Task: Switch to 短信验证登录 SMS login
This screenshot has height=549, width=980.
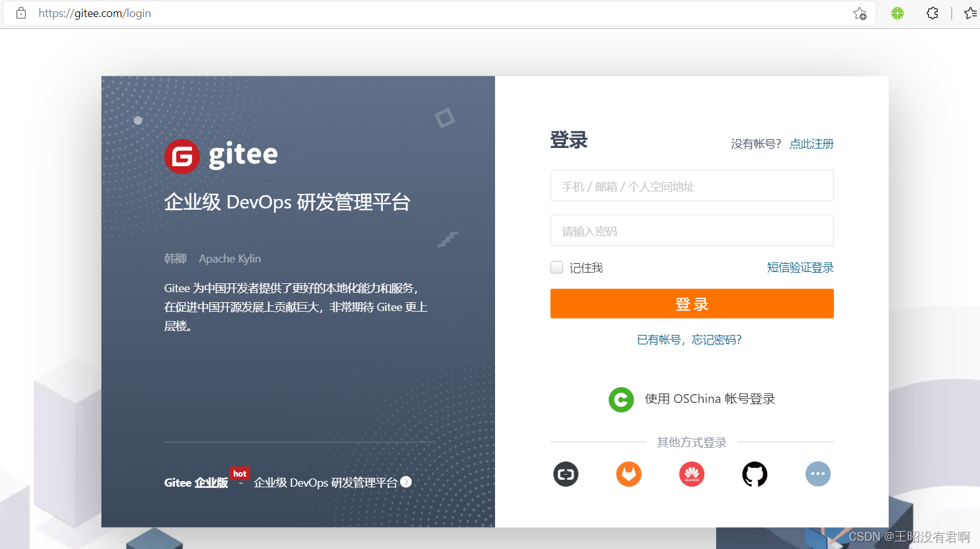Action: click(800, 268)
